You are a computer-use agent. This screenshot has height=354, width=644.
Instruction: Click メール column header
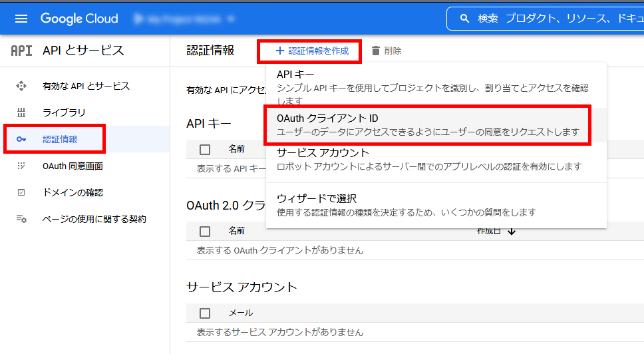point(241,313)
